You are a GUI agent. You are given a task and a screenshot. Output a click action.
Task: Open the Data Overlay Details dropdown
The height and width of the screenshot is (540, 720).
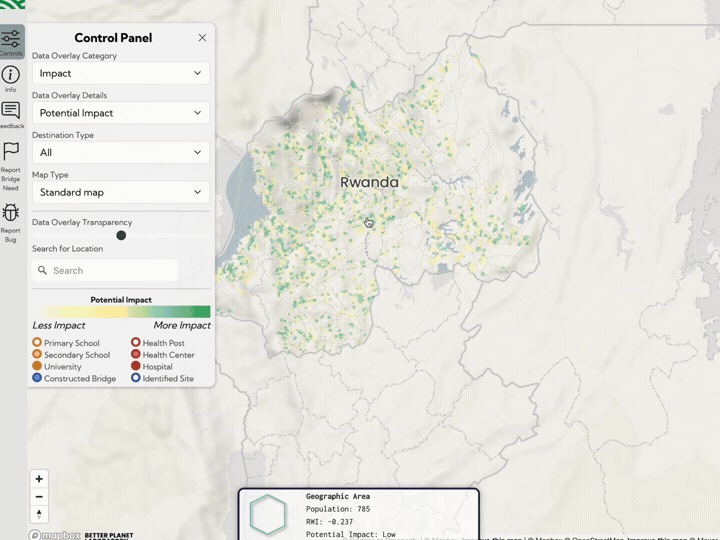120,113
